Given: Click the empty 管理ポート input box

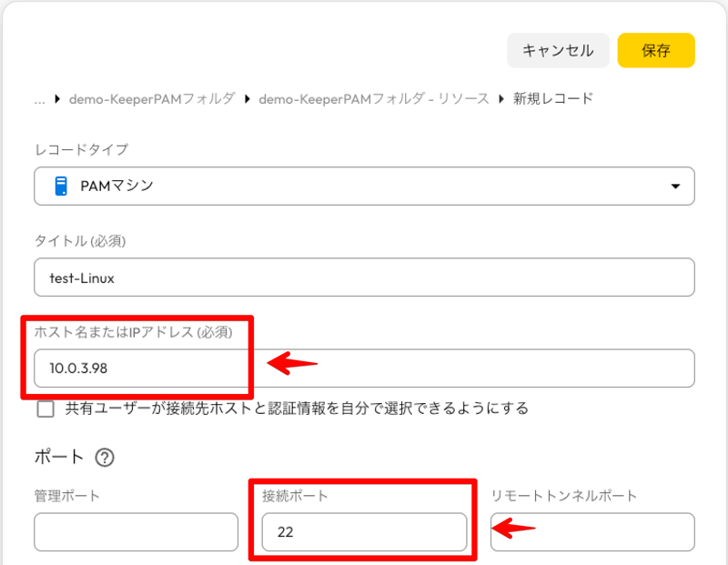Looking at the screenshot, I should pyautogui.click(x=136, y=532).
